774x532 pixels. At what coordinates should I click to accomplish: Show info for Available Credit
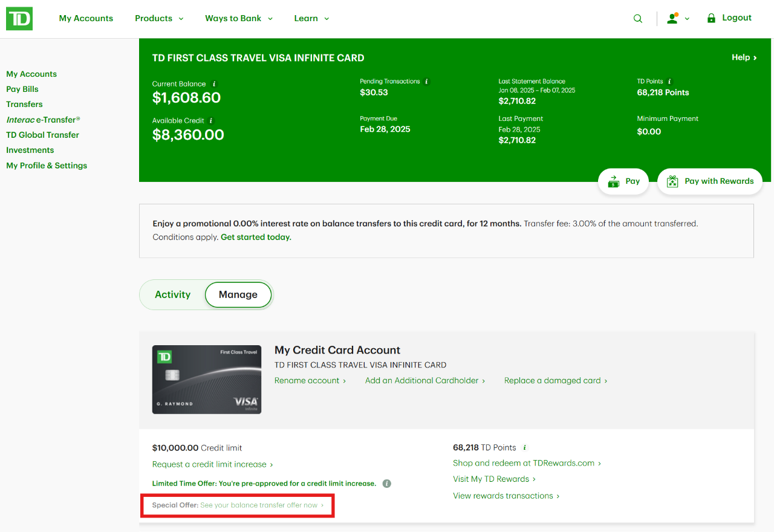point(211,121)
